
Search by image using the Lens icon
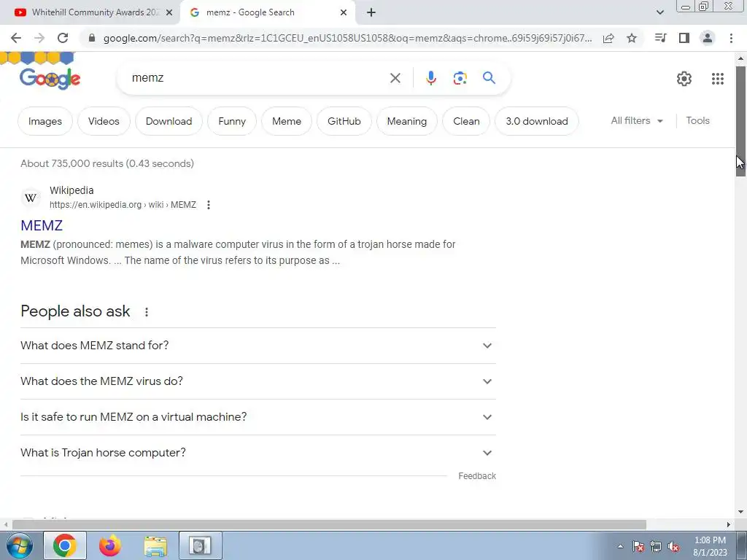(460, 78)
